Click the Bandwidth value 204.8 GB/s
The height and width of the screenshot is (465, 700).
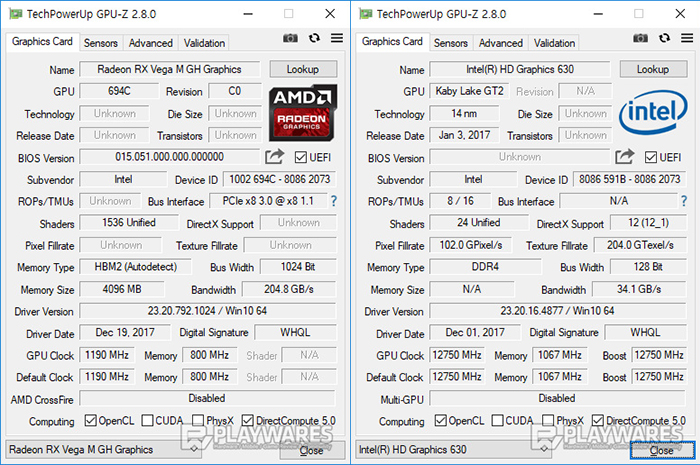click(x=289, y=289)
